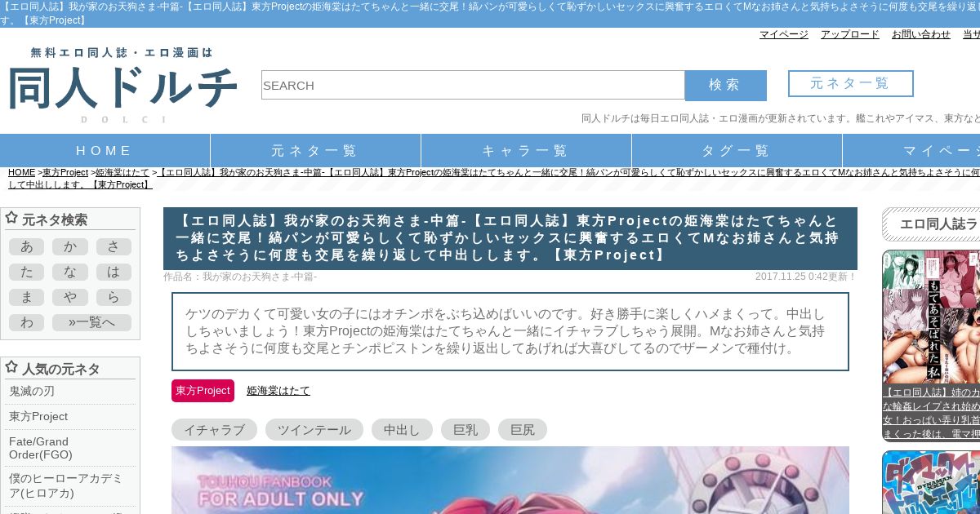980x514 pixels.
Task: Open the アップロード top link
Action: click(x=850, y=34)
